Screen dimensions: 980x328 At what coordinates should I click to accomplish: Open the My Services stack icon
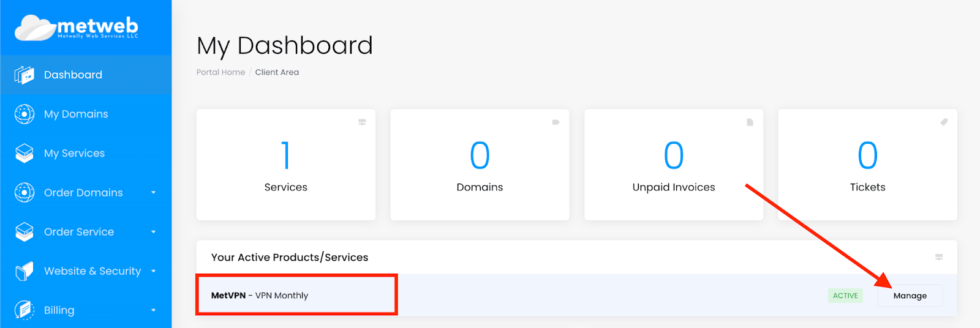[24, 153]
